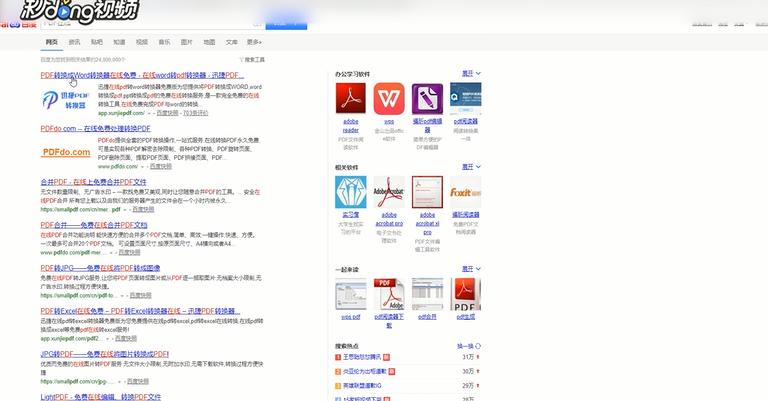Click the pdf合并 text link
Screen dimensions: 768x401
point(427,317)
